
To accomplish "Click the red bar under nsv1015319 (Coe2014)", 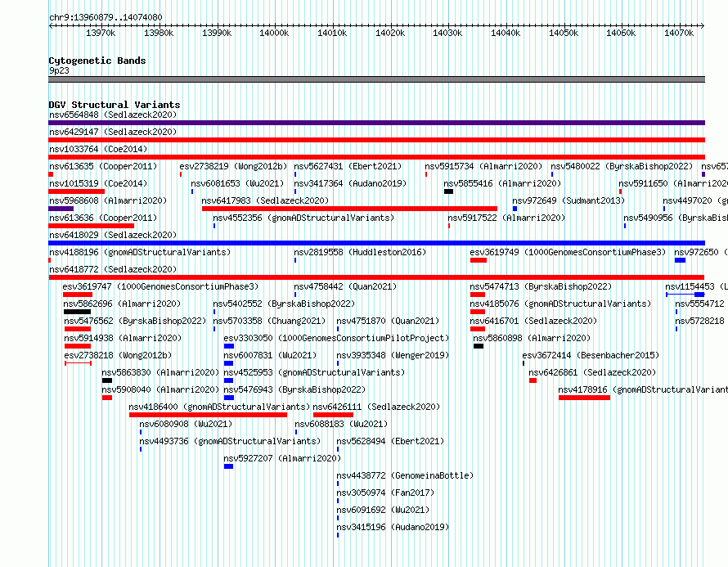I will pos(77,191).
